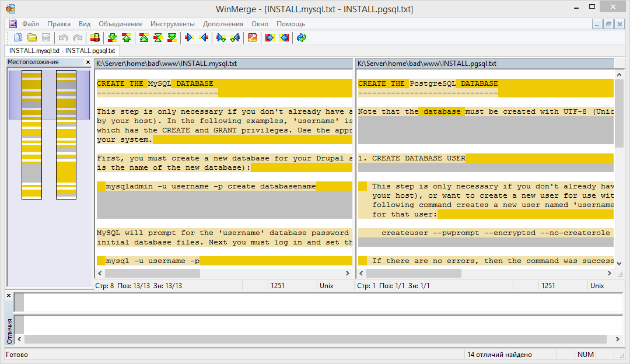Click right pane path header INSTALL.pgsql.txt
This screenshot has width=630, height=364.
coord(485,64)
